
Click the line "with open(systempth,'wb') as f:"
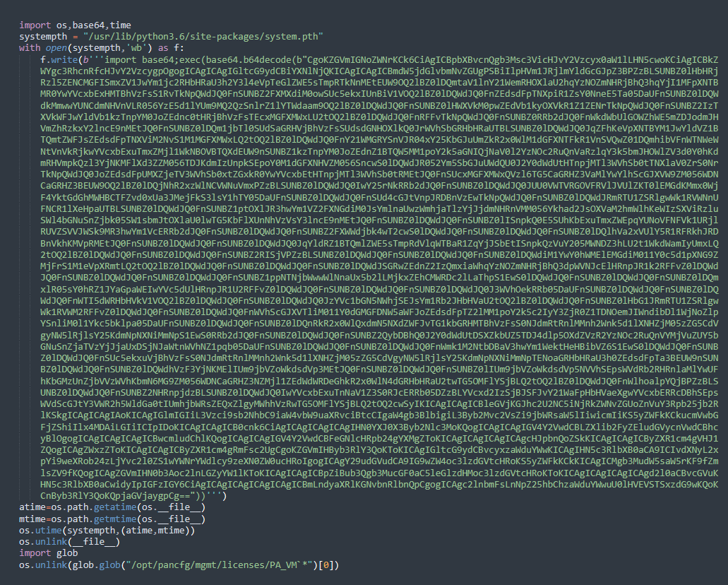102,48
